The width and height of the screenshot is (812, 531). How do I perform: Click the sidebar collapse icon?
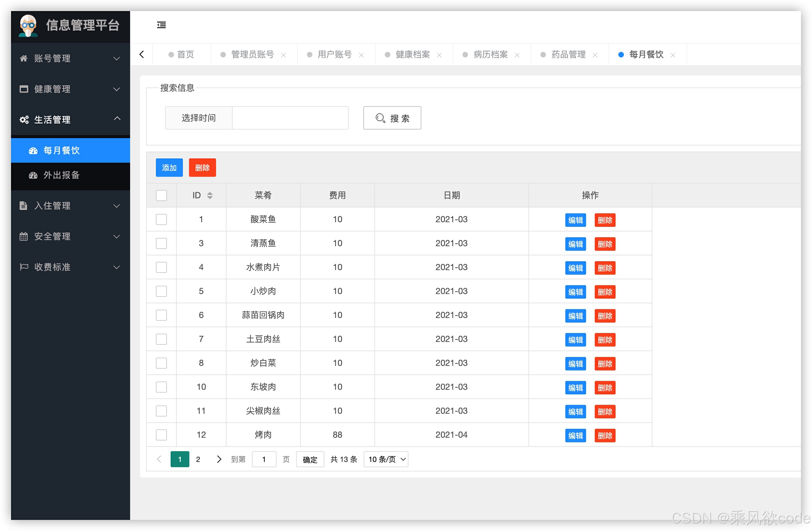(x=161, y=25)
